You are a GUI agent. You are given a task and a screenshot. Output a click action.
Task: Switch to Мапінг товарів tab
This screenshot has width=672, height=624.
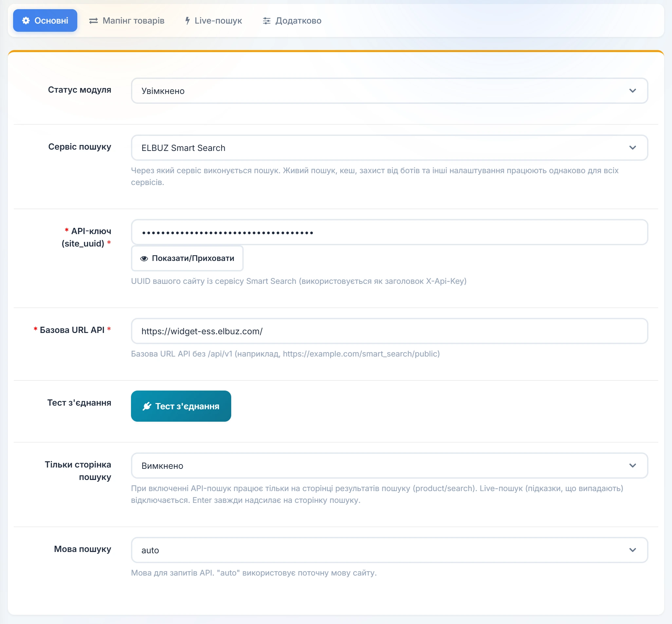[127, 21]
